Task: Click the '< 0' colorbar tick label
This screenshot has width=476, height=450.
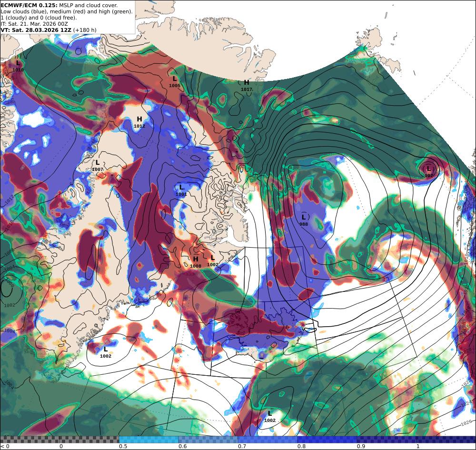Action: click(5, 446)
